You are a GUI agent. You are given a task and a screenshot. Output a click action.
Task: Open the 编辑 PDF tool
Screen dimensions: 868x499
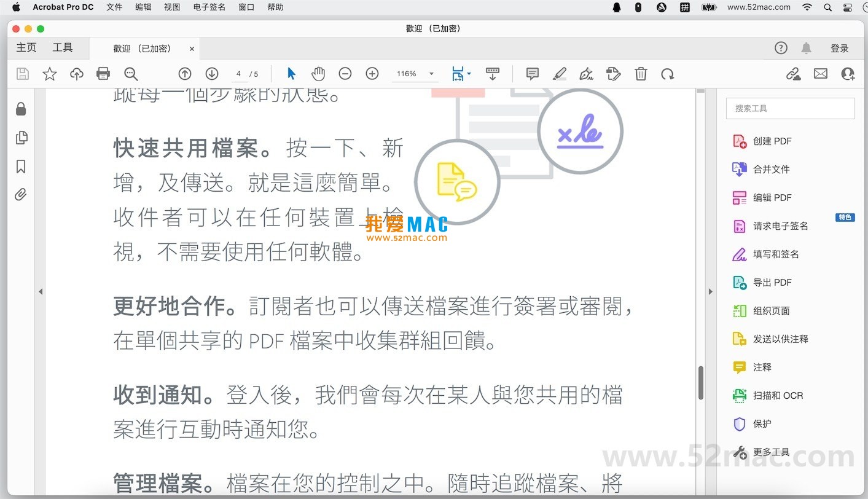tap(762, 198)
